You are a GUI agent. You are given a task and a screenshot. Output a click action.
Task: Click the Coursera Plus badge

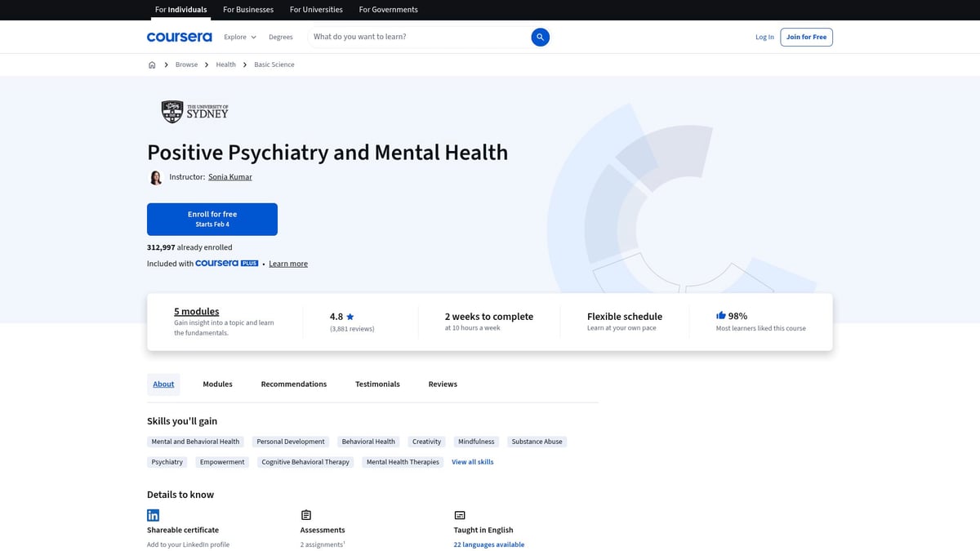coord(227,263)
